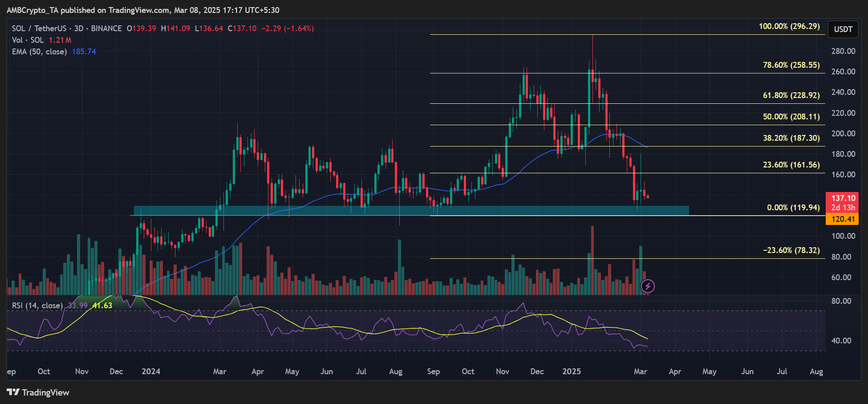Select the 100.00% (296.29) Fibonacci label
868x404 pixels.
tap(789, 26)
